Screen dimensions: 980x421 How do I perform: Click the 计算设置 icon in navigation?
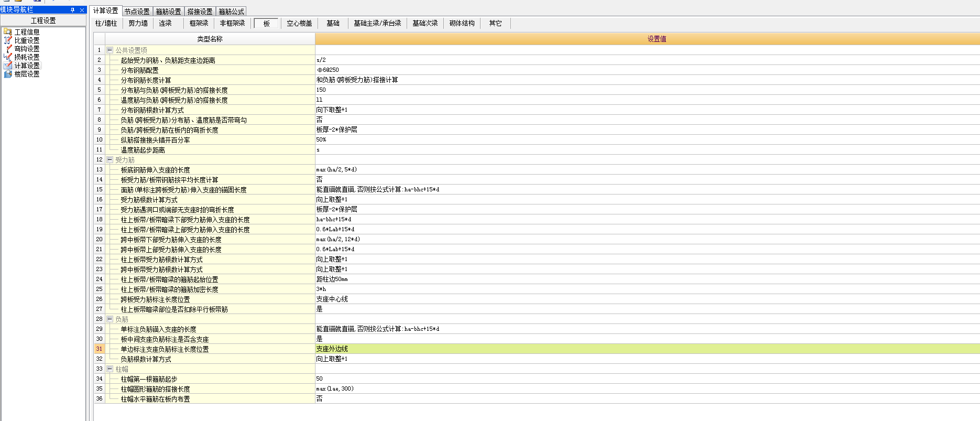[8, 66]
